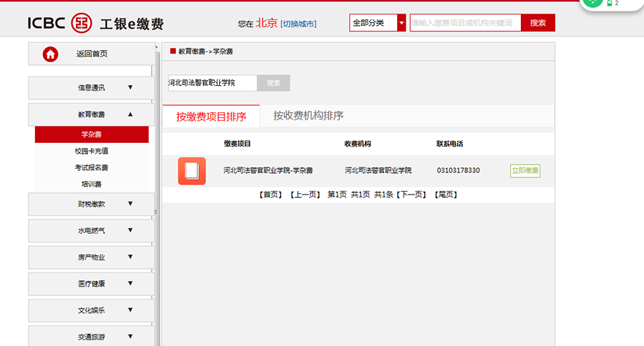This screenshot has width=644, height=346.
Task: Click the phone number 03103178330
Action: pos(458,170)
